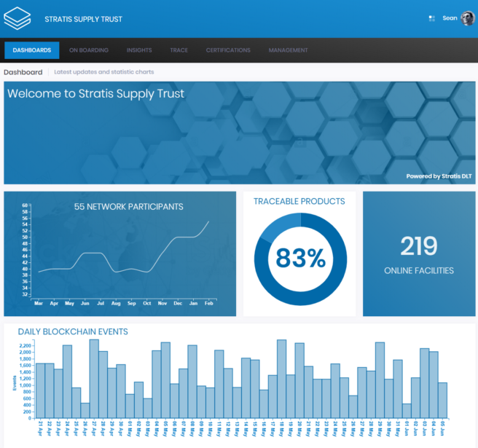Click the Daily Blockchain Events heading
This screenshot has width=478, height=448.
pyautogui.click(x=73, y=331)
